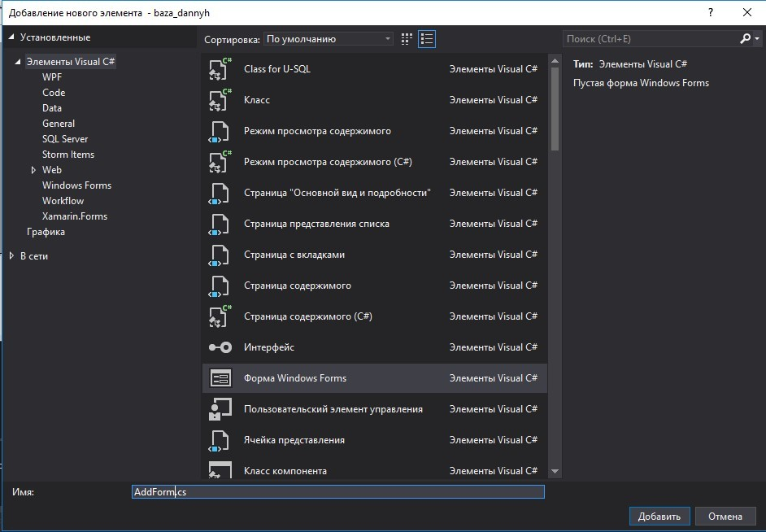
Task: Open the Сортировка dropdown
Action: pos(329,39)
